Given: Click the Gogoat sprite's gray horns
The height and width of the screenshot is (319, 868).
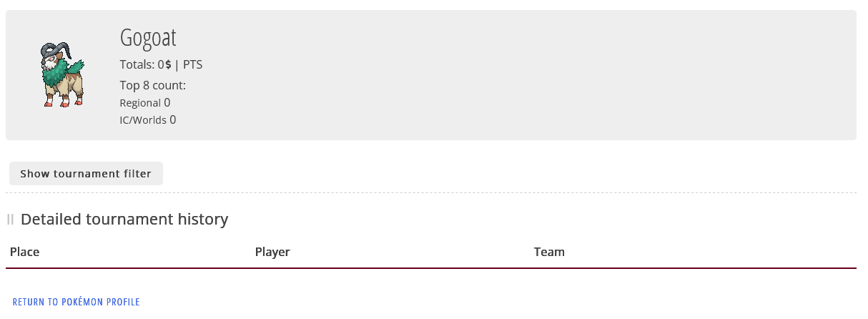Looking at the screenshot, I should [x=56, y=50].
